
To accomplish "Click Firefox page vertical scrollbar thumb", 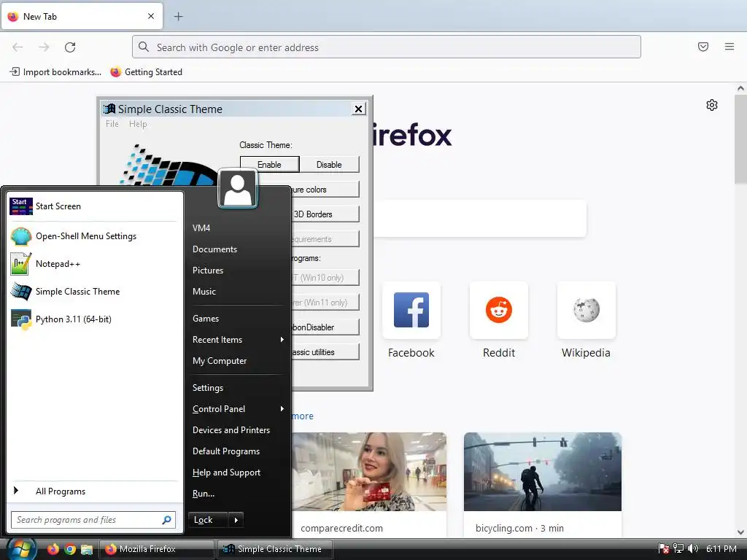I will tap(740, 139).
